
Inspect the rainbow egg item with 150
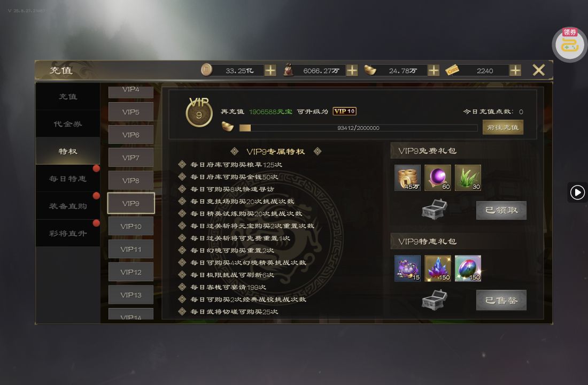pyautogui.click(x=468, y=268)
